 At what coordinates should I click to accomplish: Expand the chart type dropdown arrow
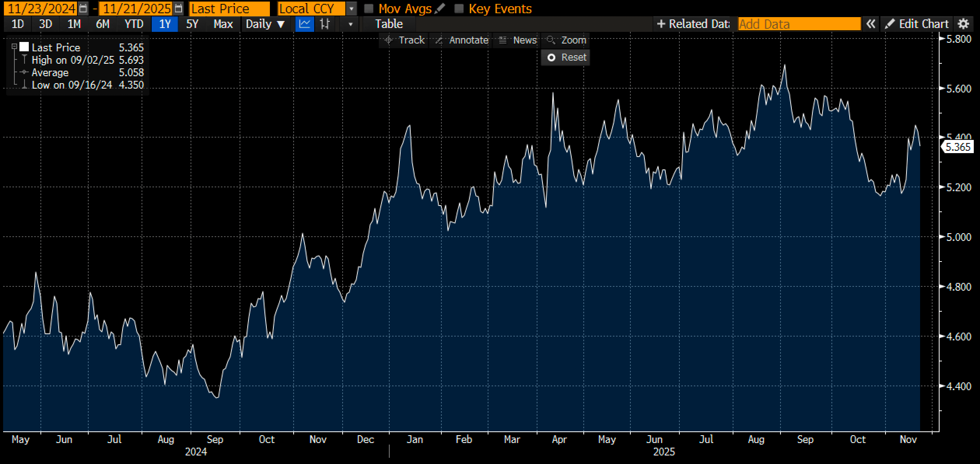tap(350, 24)
